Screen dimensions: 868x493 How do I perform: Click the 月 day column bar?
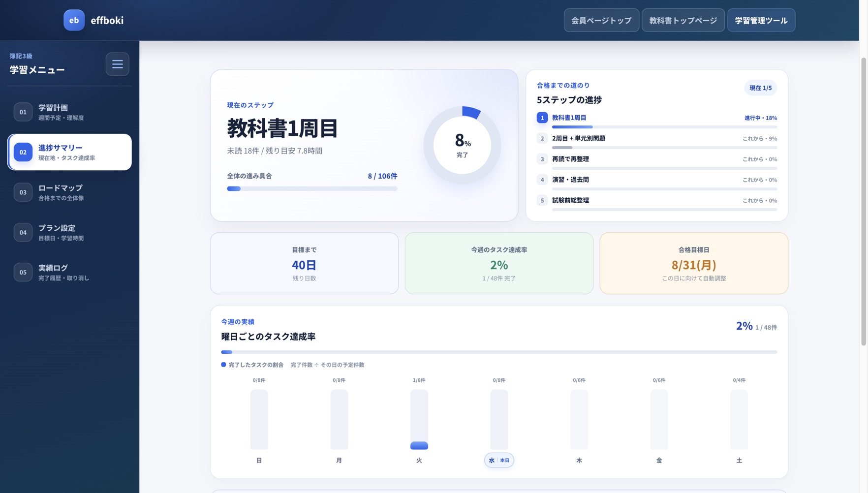(x=339, y=420)
